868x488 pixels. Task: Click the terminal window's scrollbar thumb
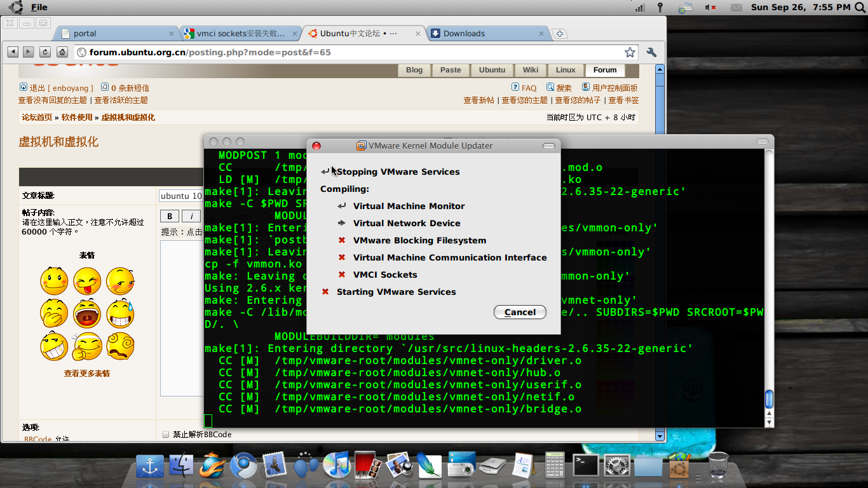(x=769, y=399)
